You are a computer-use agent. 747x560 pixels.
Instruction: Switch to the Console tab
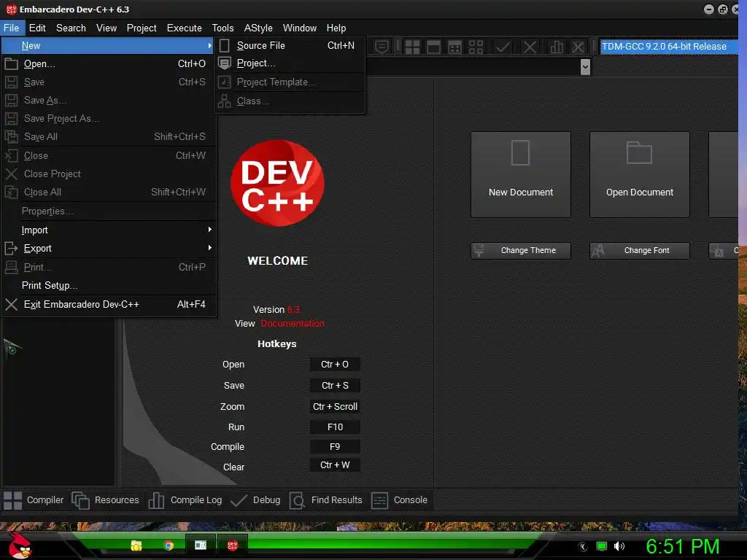coord(399,500)
